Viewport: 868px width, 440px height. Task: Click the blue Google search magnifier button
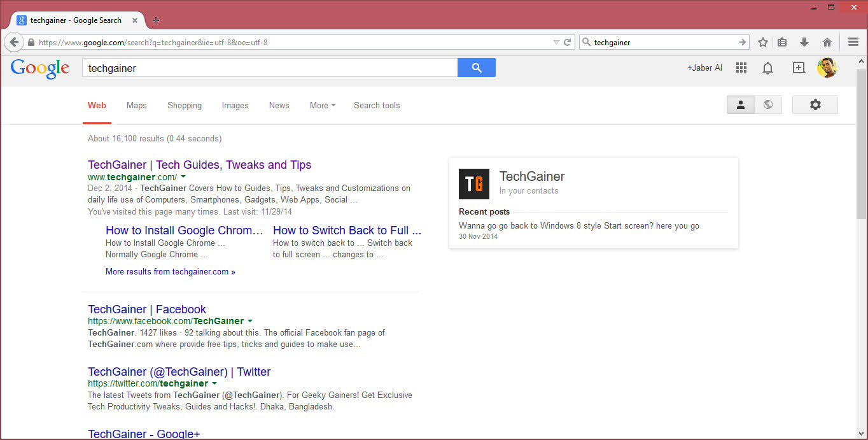click(476, 67)
